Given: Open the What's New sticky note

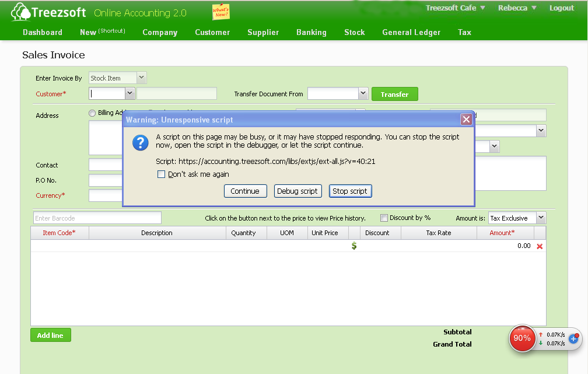Looking at the screenshot, I should pyautogui.click(x=221, y=12).
